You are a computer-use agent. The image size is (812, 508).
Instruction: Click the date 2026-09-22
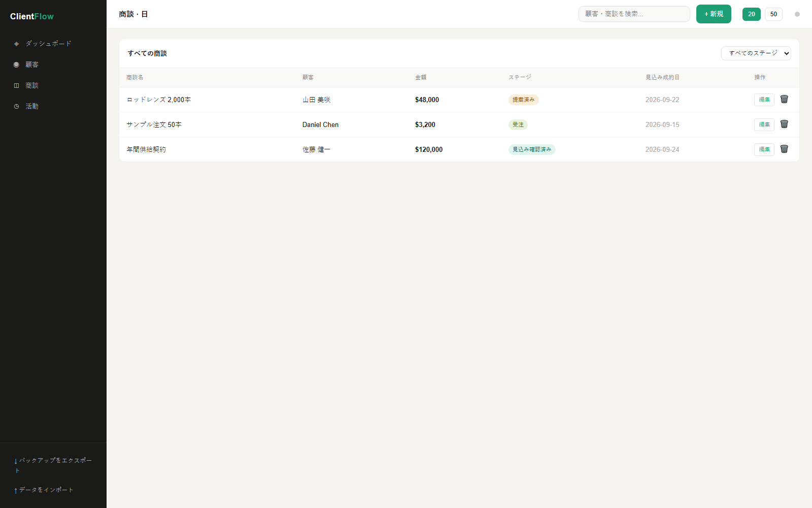[662, 100]
